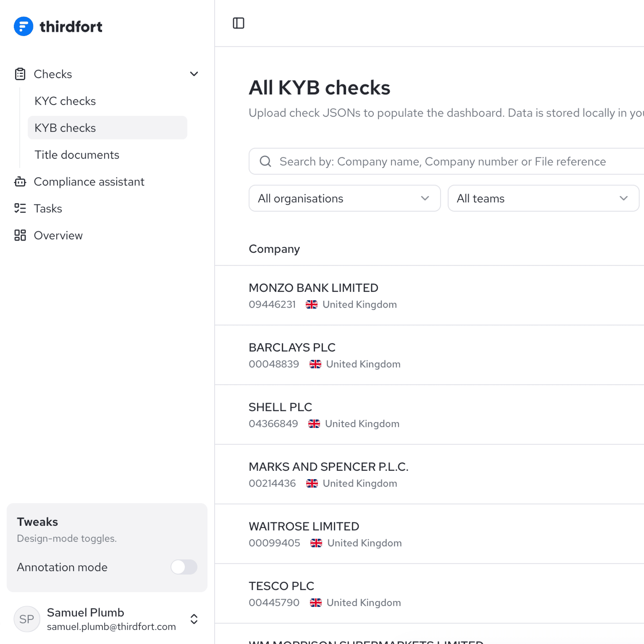The image size is (644, 644).
Task: Click the Tasks checklist icon
Action: tap(20, 208)
